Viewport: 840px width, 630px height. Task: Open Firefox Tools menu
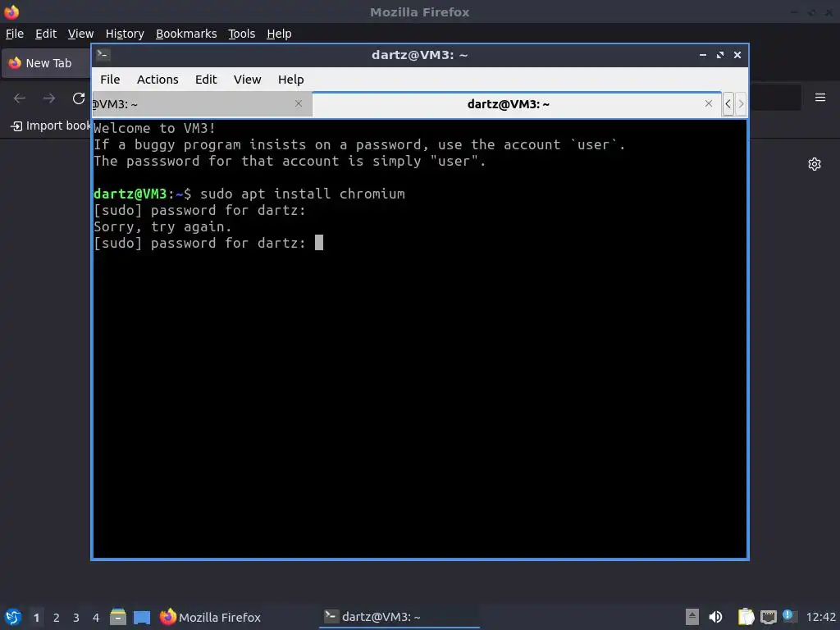click(242, 34)
